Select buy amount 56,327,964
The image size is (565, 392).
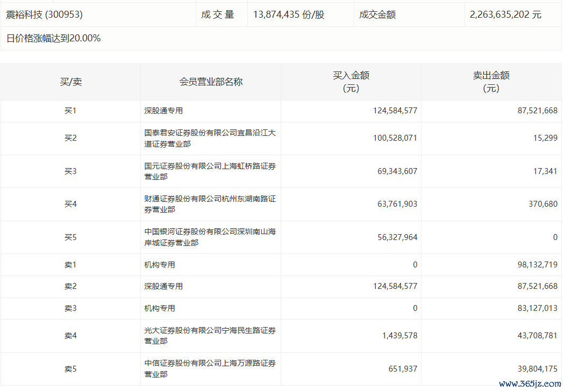(397, 237)
